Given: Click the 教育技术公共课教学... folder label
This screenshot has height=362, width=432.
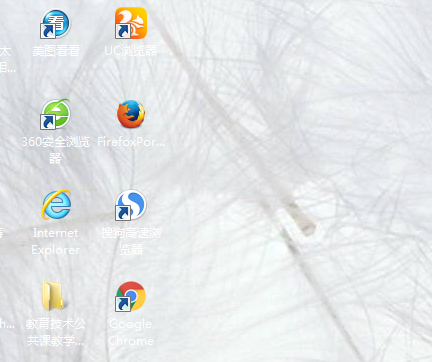Looking at the screenshot, I should tap(56, 332).
